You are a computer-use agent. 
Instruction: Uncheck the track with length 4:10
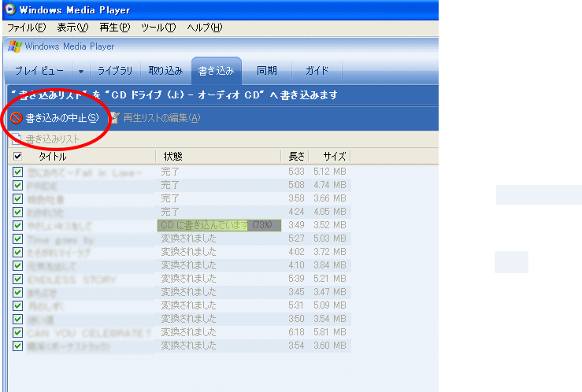17,265
